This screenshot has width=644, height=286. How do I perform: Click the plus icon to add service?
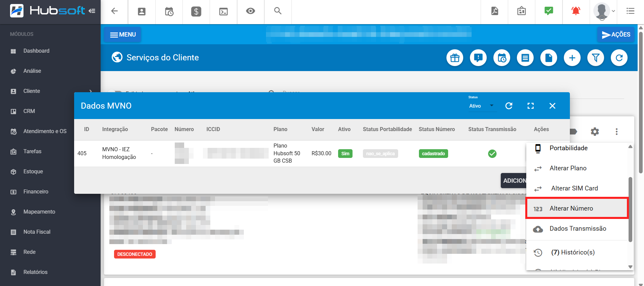(572, 58)
